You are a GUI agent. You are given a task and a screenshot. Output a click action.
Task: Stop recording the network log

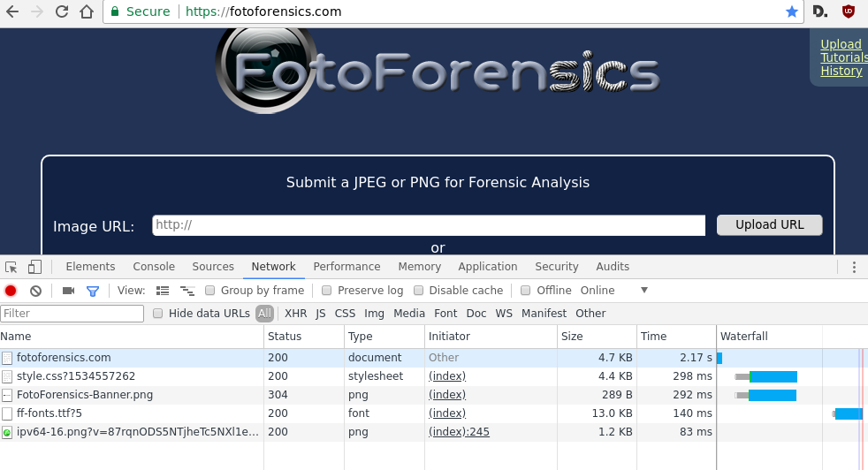(x=11, y=291)
